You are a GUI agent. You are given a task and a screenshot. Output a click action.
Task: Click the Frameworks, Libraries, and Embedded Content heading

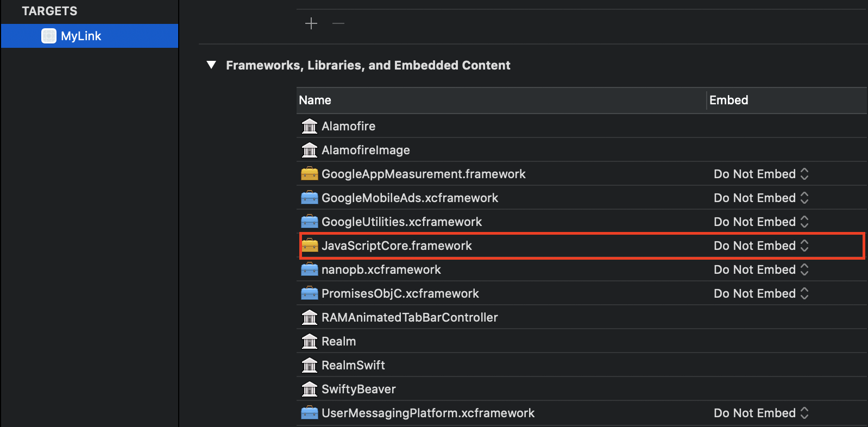tap(368, 65)
